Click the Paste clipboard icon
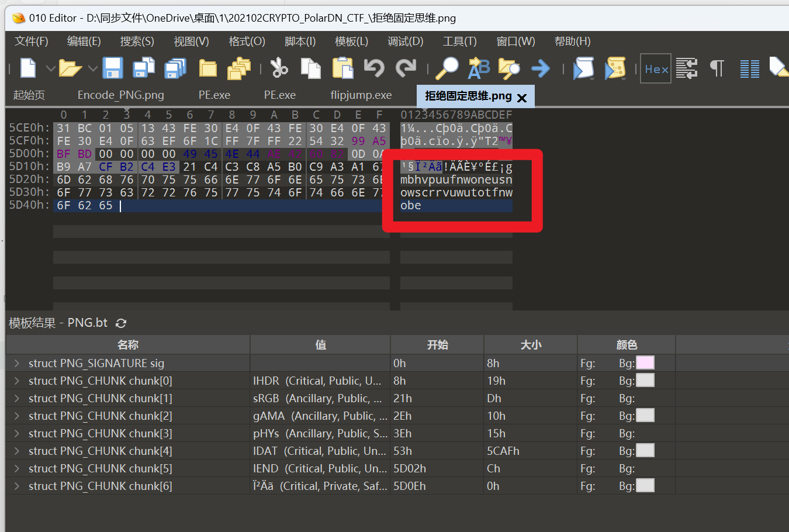Screen dimensions: 789x532 click(x=342, y=68)
